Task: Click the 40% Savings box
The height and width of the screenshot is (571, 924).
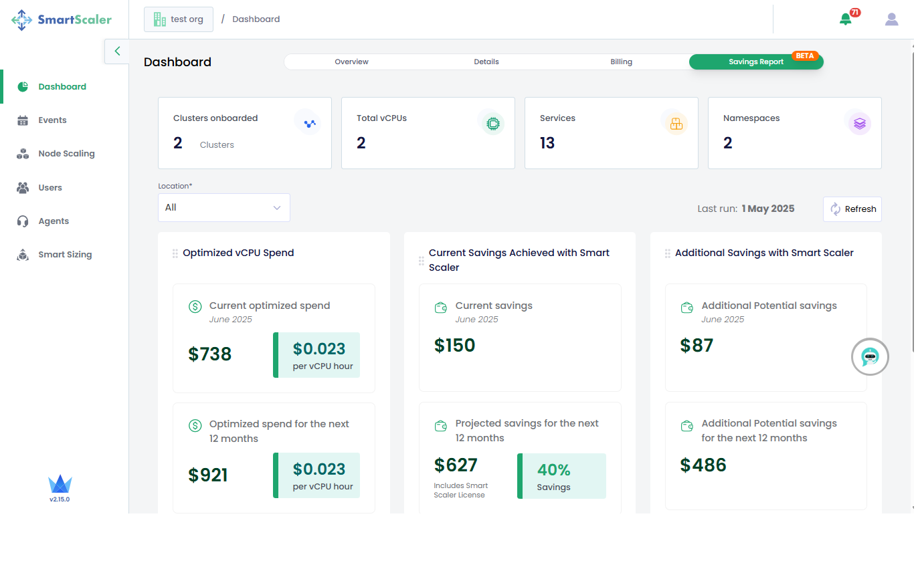Action: point(561,476)
